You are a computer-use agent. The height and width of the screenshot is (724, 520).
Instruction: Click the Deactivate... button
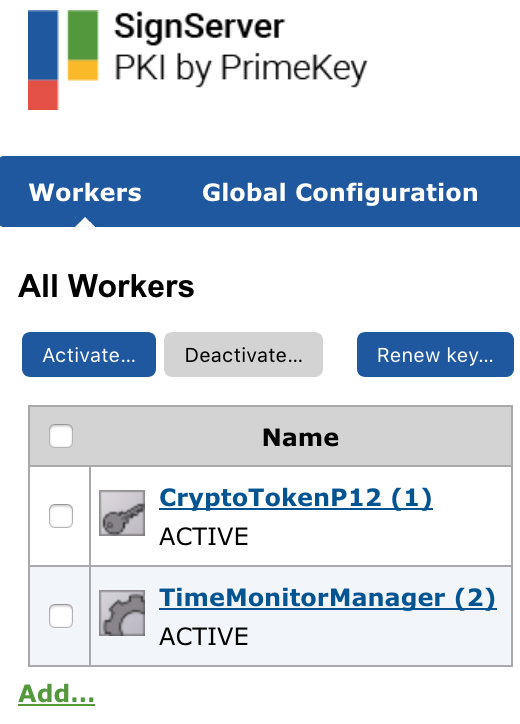[x=243, y=355]
